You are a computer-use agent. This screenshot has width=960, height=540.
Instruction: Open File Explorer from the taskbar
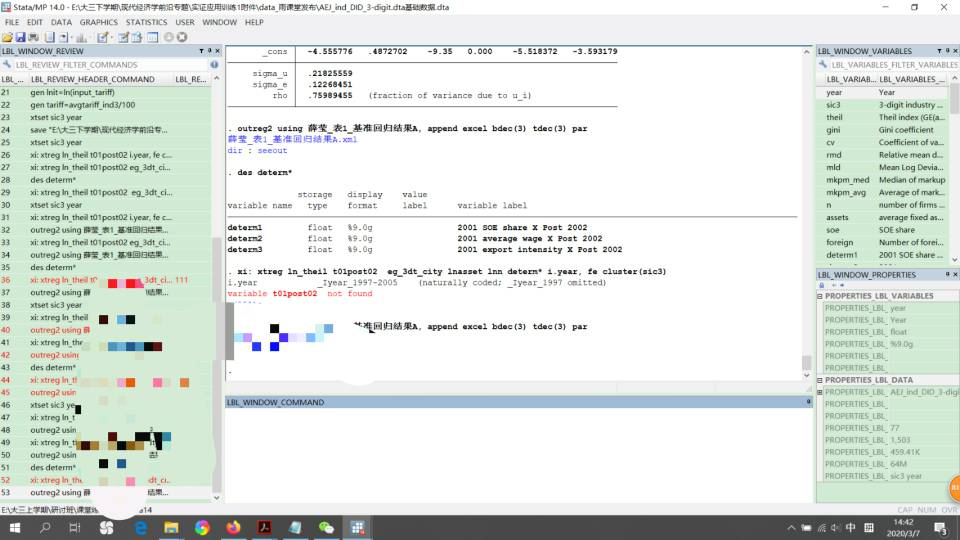point(171,528)
